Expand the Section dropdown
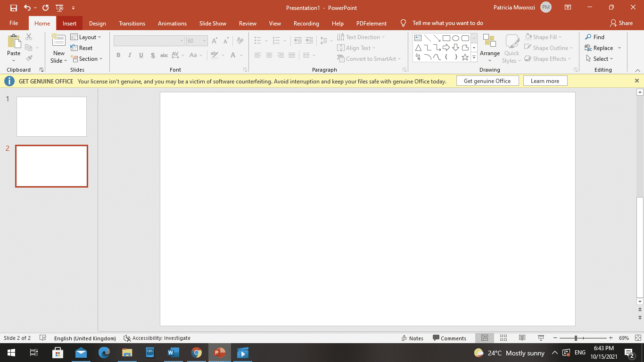The image size is (644, 362). (x=87, y=59)
